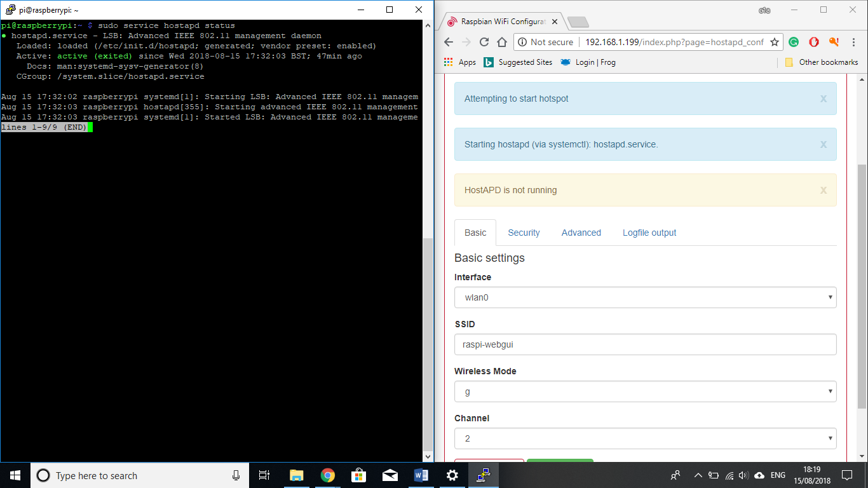Open the WiFi network tray icon

(729, 475)
